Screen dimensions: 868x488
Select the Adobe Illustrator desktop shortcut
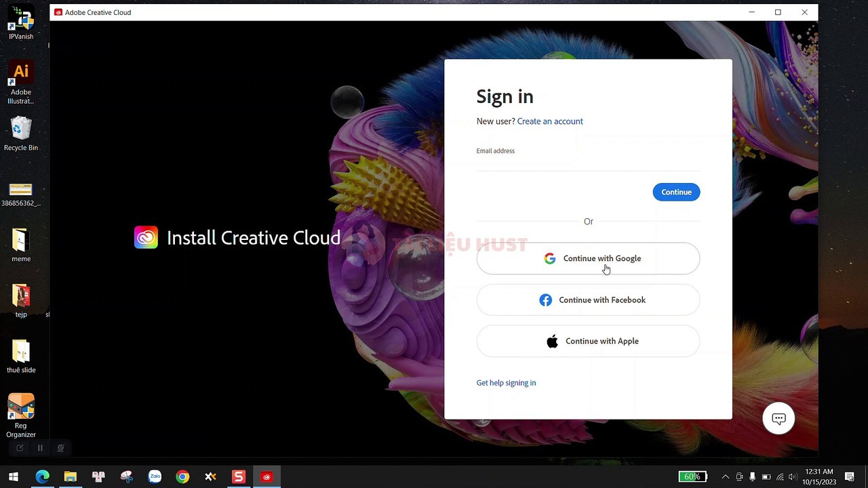click(21, 83)
